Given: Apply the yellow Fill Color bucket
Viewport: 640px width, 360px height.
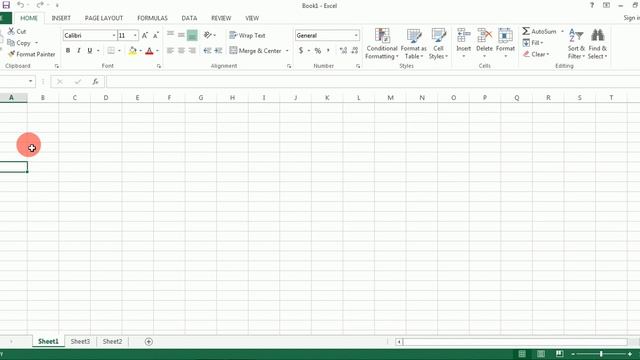Looking at the screenshot, I should 133,51.
